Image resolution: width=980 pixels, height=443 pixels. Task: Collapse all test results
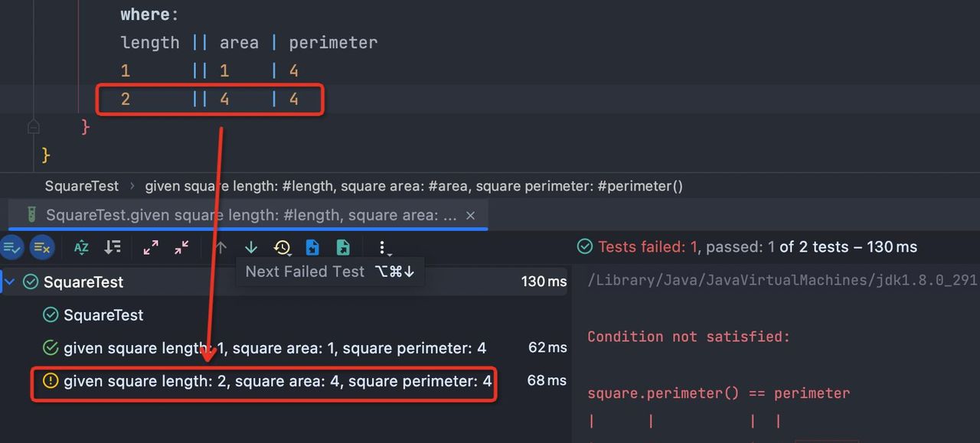point(181,247)
